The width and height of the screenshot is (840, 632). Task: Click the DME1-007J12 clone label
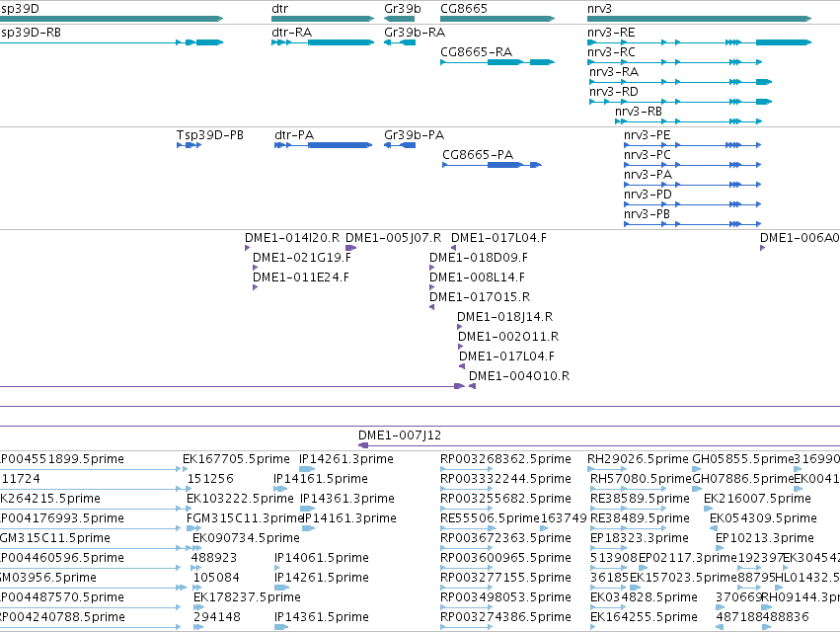pyautogui.click(x=399, y=435)
